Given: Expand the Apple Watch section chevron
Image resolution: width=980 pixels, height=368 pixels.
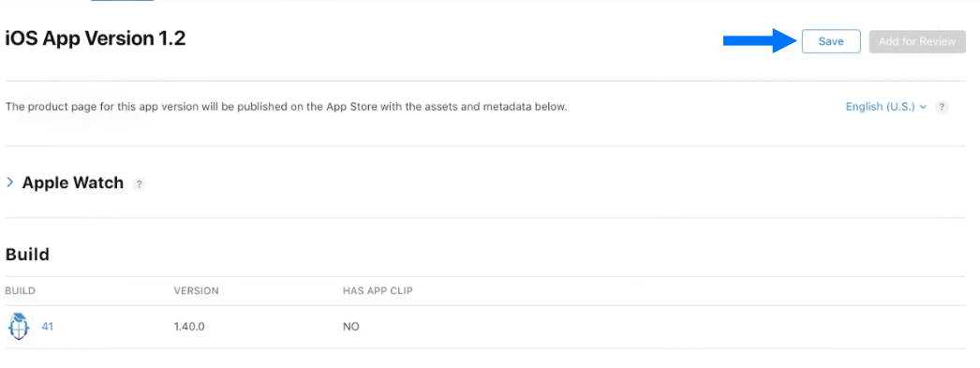Looking at the screenshot, I should point(10,183).
